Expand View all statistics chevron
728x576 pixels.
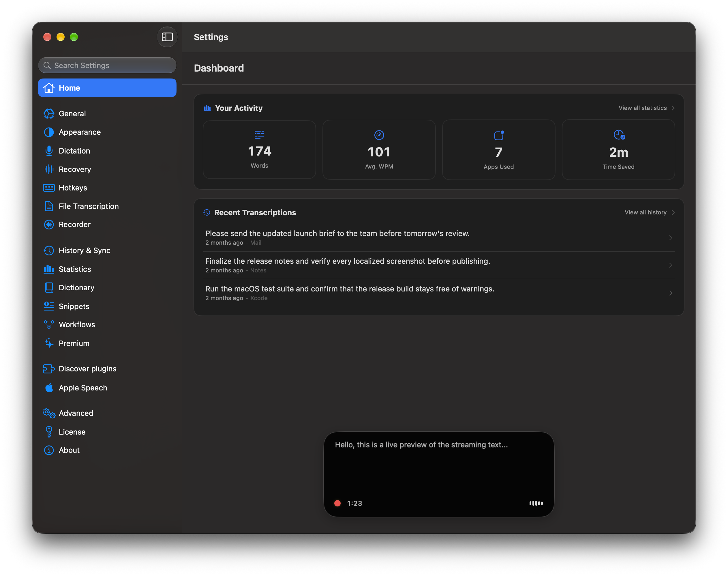point(673,108)
